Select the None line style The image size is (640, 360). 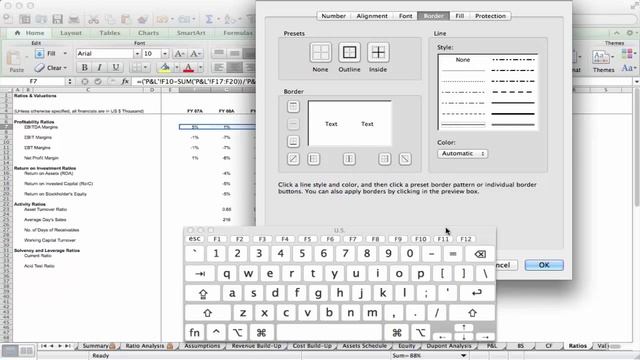pyautogui.click(x=463, y=60)
